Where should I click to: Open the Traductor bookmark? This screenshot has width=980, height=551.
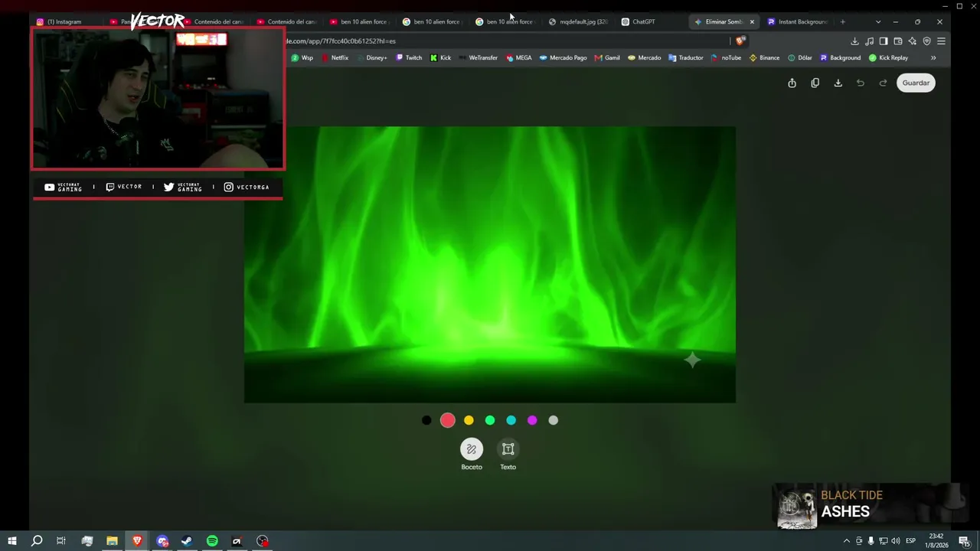point(685,57)
